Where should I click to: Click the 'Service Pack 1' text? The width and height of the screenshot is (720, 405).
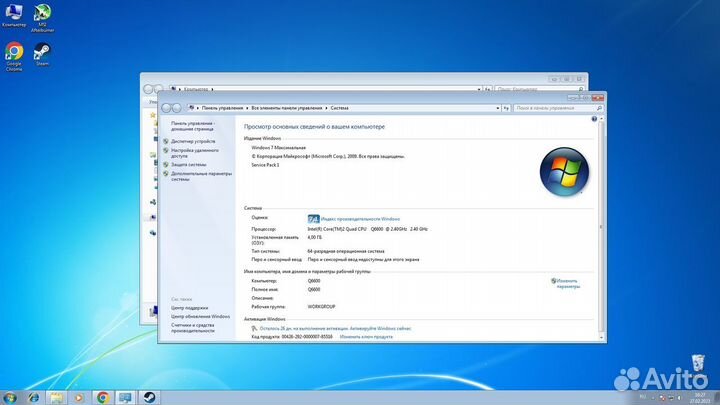265,165
